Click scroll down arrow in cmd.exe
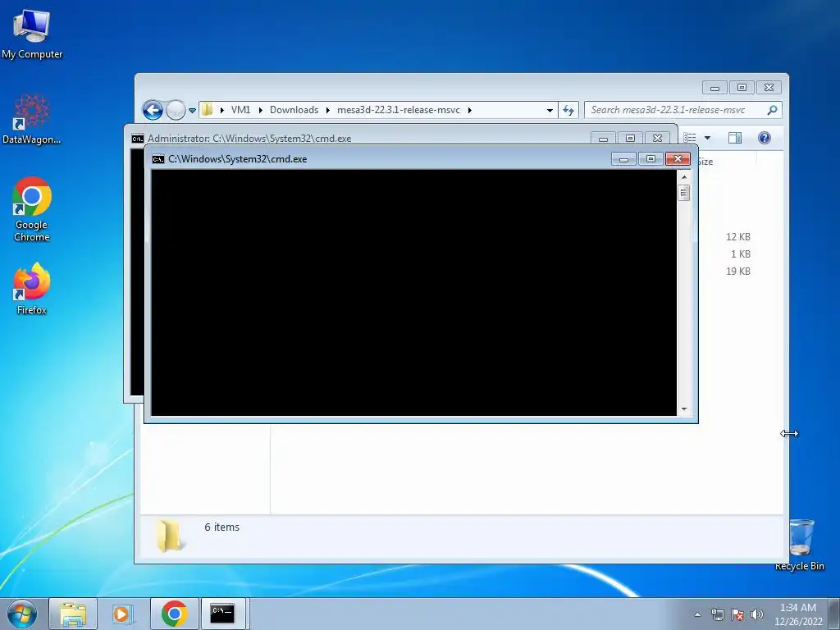This screenshot has height=630, width=840. [683, 409]
